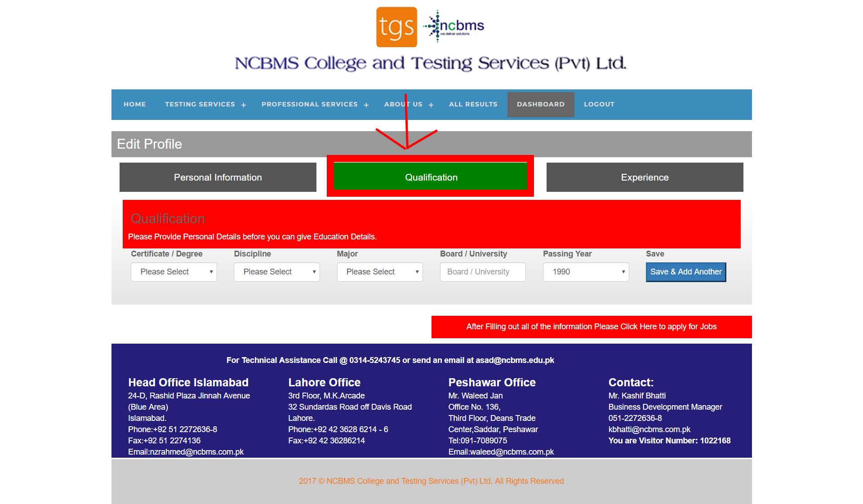
Task: Open Major dropdown
Action: click(x=380, y=272)
